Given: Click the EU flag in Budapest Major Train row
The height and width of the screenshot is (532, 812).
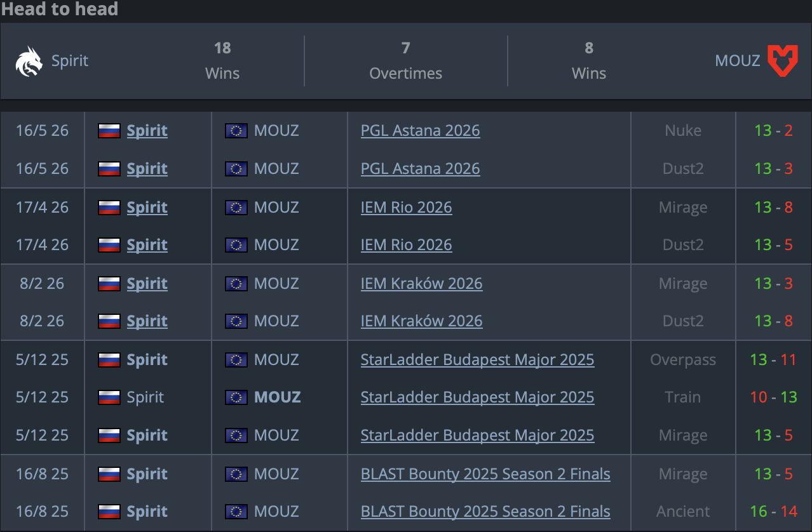Looking at the screenshot, I should tap(236, 397).
